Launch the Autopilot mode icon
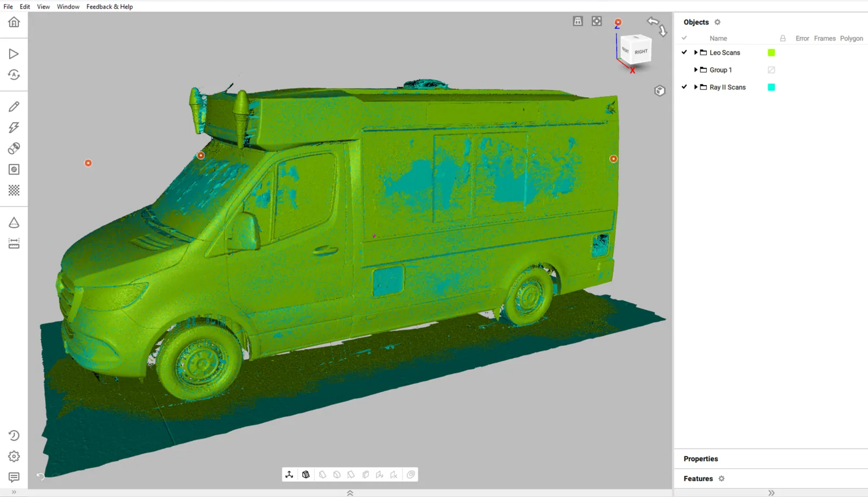The width and height of the screenshot is (868, 497). pyautogui.click(x=14, y=75)
